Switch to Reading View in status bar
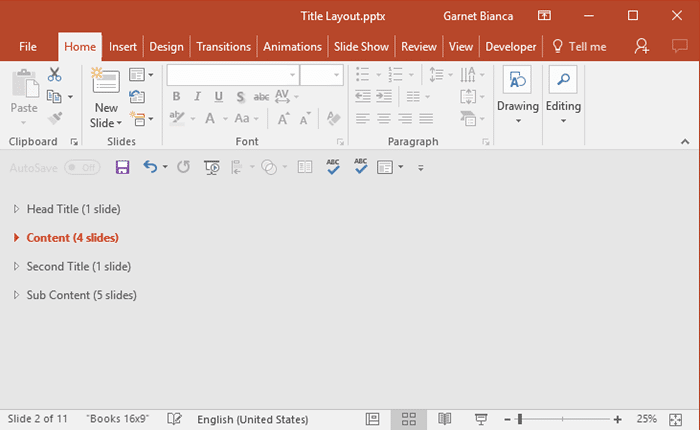This screenshot has width=700, height=430. (445, 419)
